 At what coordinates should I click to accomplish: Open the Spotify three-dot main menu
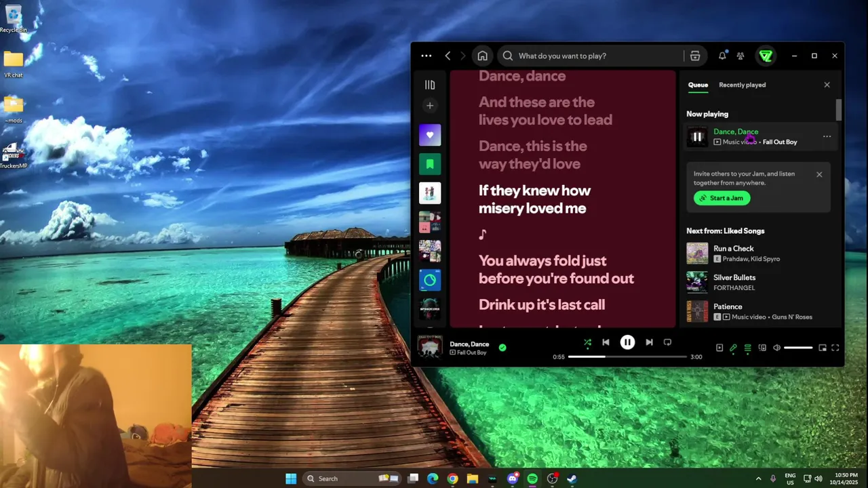point(426,56)
